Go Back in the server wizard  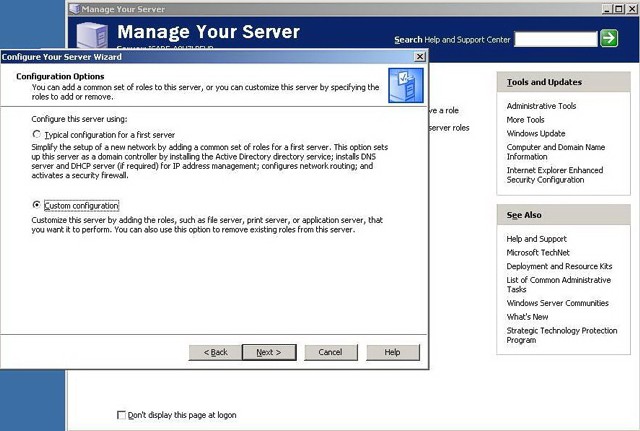point(215,352)
